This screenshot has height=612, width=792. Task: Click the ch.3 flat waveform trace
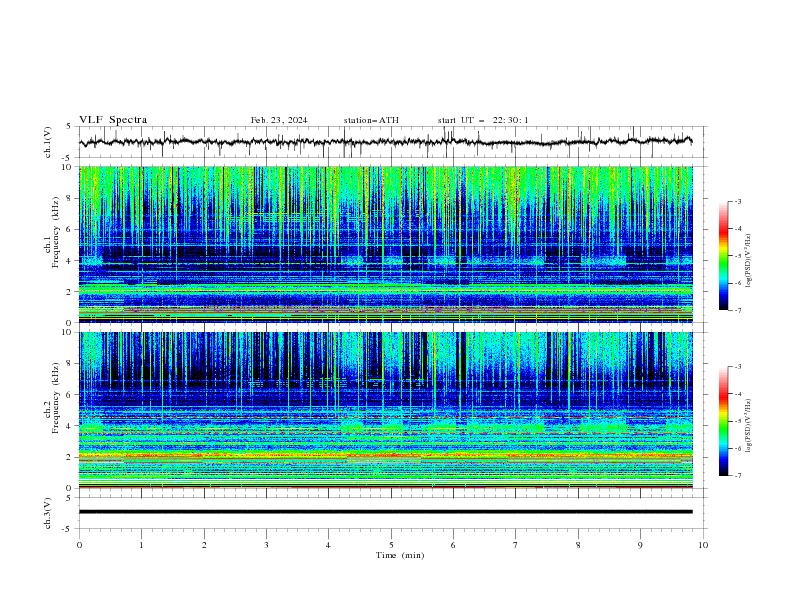point(386,512)
